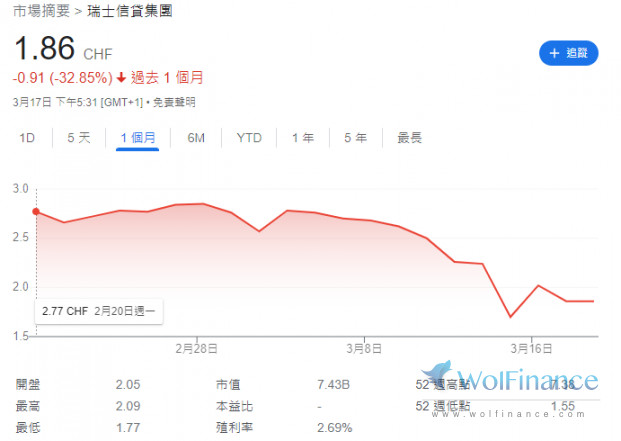
Task: Open the 免責聲明 disclaimer link
Action: point(174,101)
